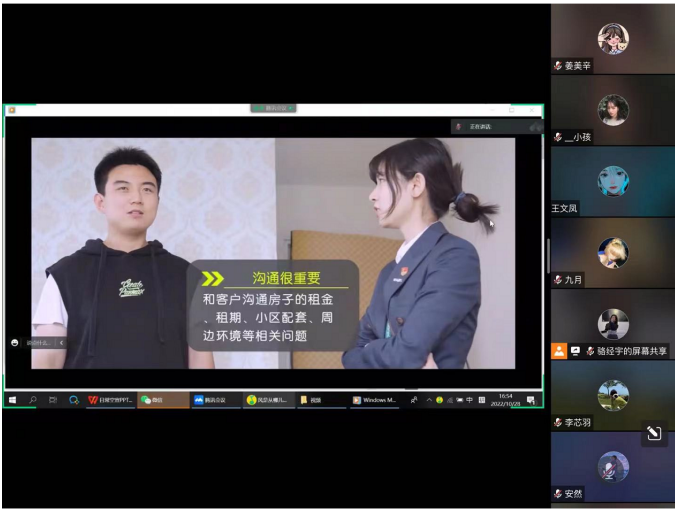Viewport: 675px width, 510px height.
Task: Open WPS presentation from the taskbar
Action: [110, 400]
